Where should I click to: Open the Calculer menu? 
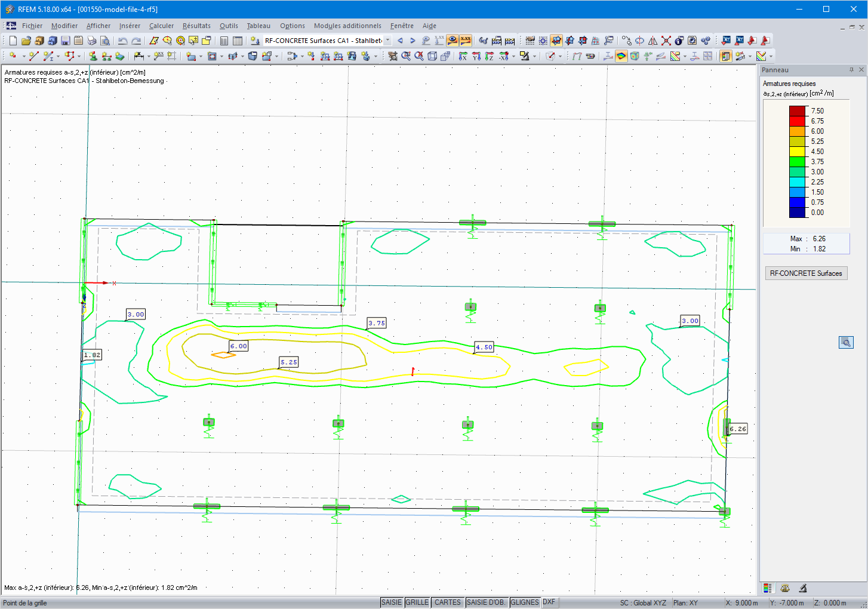[161, 26]
